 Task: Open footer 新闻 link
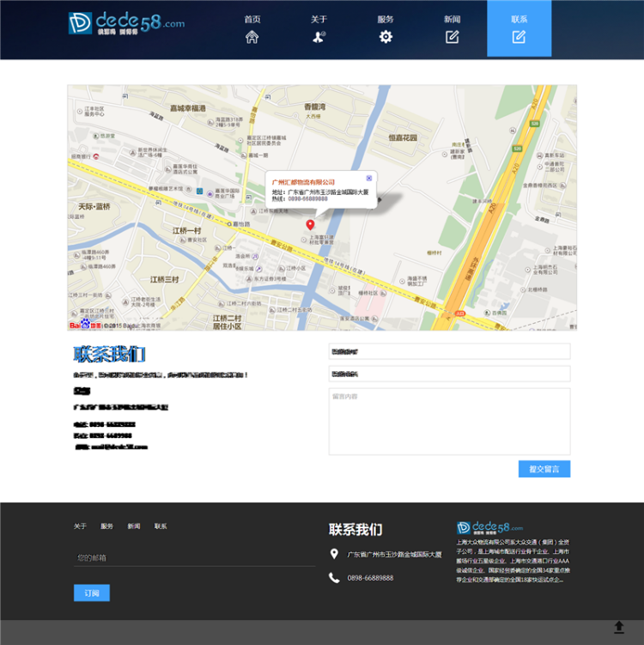134,526
